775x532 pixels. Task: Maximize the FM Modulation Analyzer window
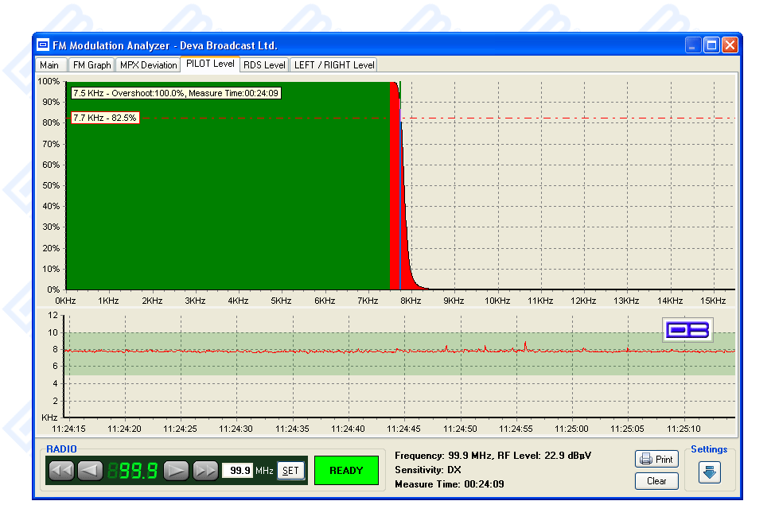711,45
